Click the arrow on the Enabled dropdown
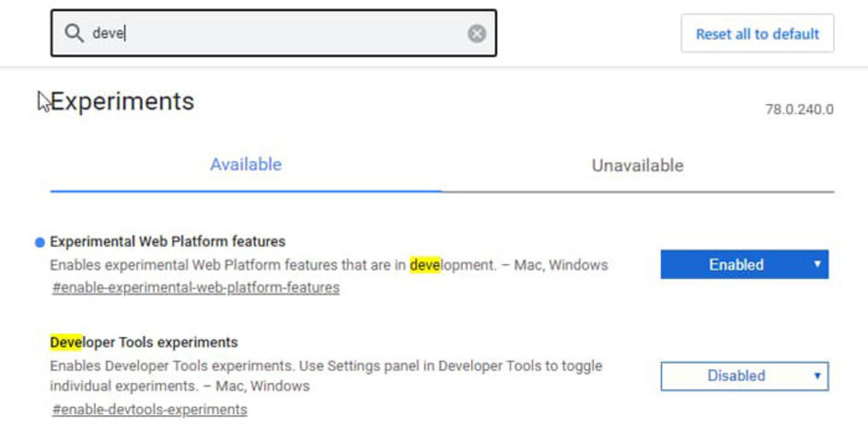Image resolution: width=868 pixels, height=429 pixels. 817,264
